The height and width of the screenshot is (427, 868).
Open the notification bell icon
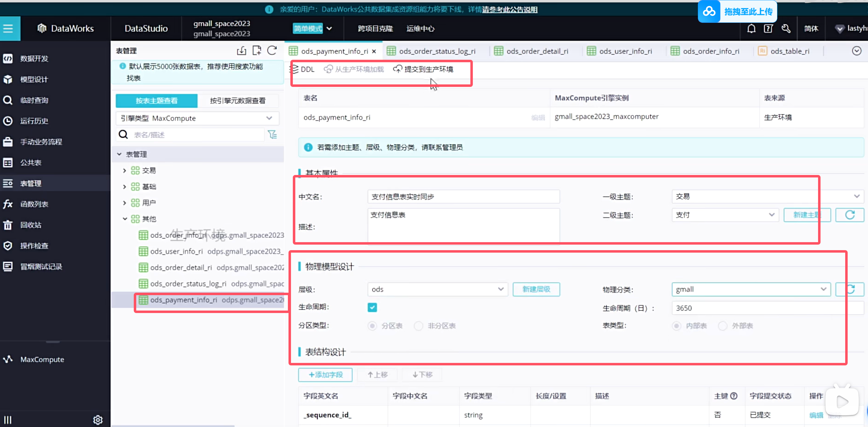click(751, 29)
